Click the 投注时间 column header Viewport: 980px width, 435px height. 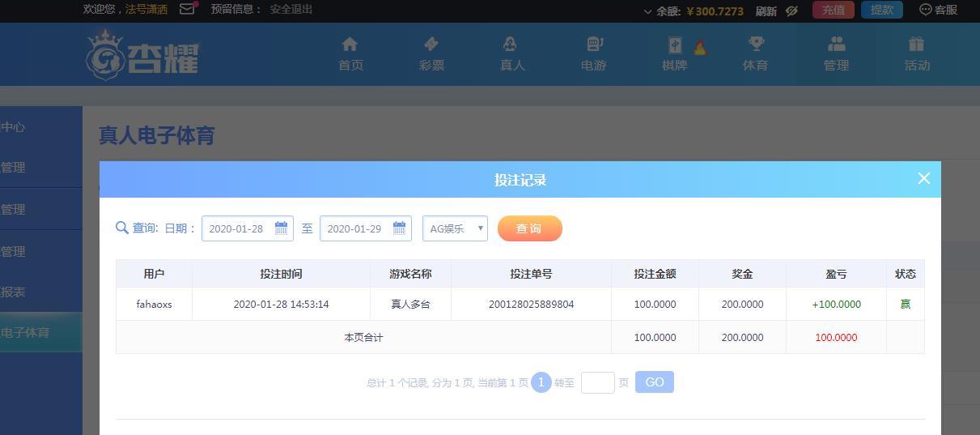click(281, 274)
